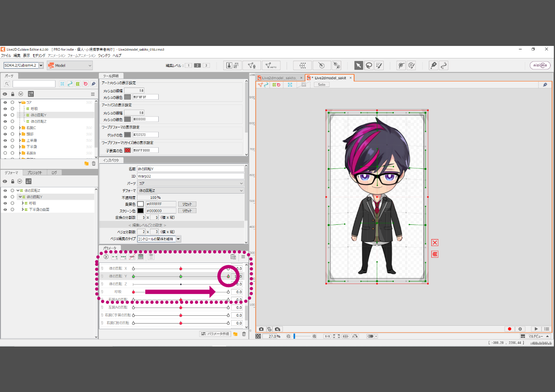Open the パーツ dropdown in Inspector
Image resolution: width=555 pixels, height=392 pixels.
click(x=190, y=183)
